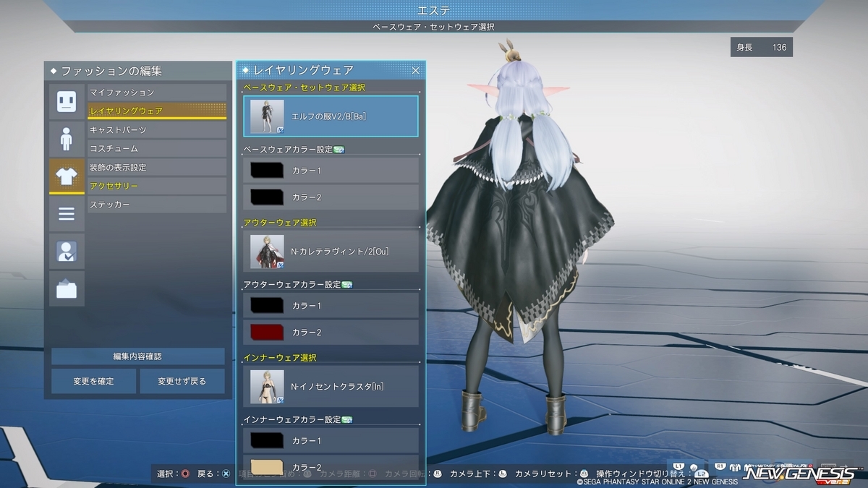Close the レイヤリングウェア panel with X

[416, 70]
